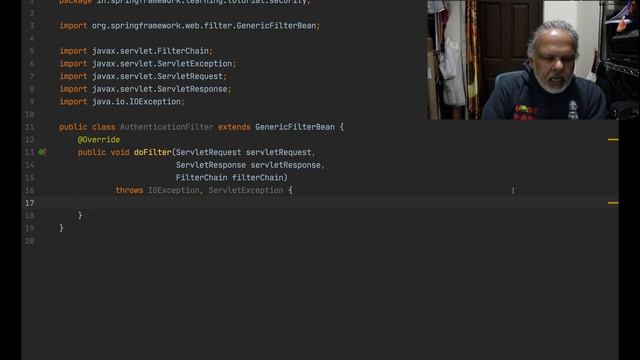Click the throws keyword on line 16
Viewport: 640px width, 360px height.
coord(129,190)
